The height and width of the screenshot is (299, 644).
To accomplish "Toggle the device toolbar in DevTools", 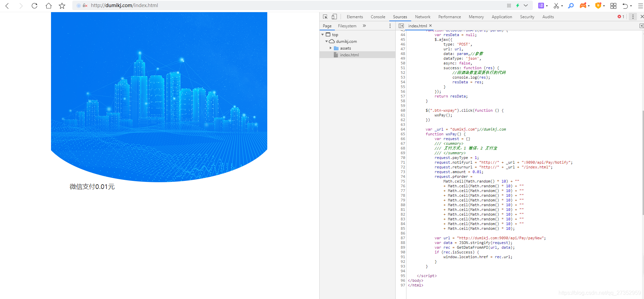I will (x=334, y=17).
